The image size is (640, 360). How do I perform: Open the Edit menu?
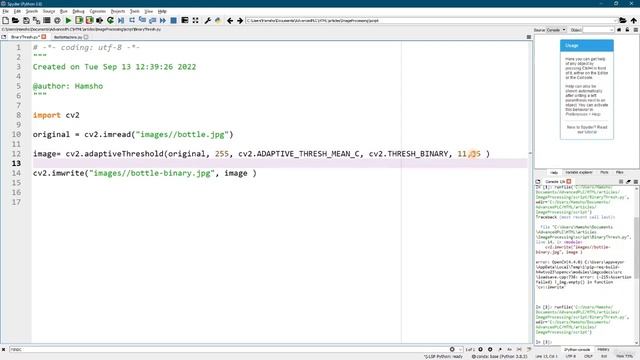tap(17, 11)
